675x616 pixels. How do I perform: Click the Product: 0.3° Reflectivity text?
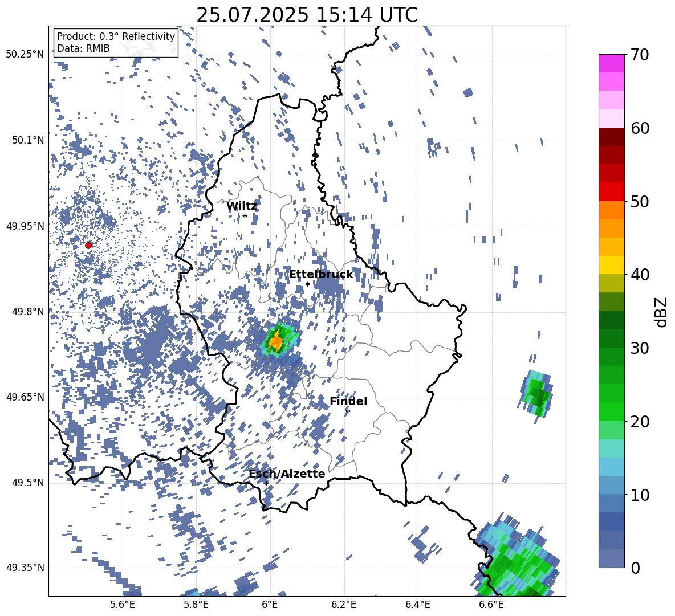[x=116, y=36]
